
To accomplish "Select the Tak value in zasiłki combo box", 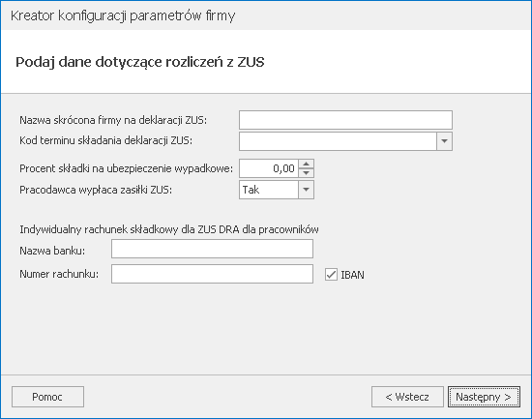I will click(x=269, y=190).
